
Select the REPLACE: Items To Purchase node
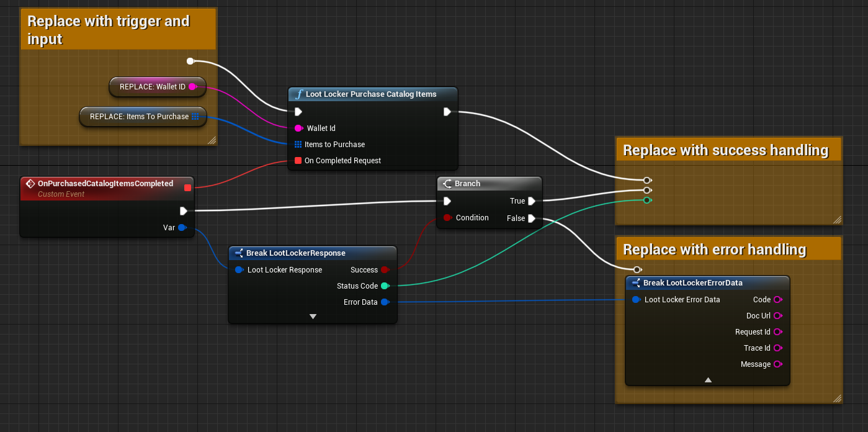pos(139,117)
